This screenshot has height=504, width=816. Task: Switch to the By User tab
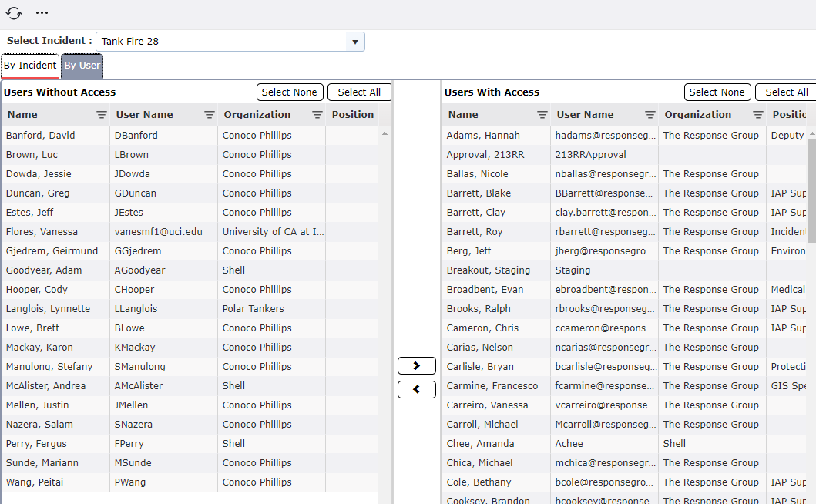pyautogui.click(x=82, y=66)
